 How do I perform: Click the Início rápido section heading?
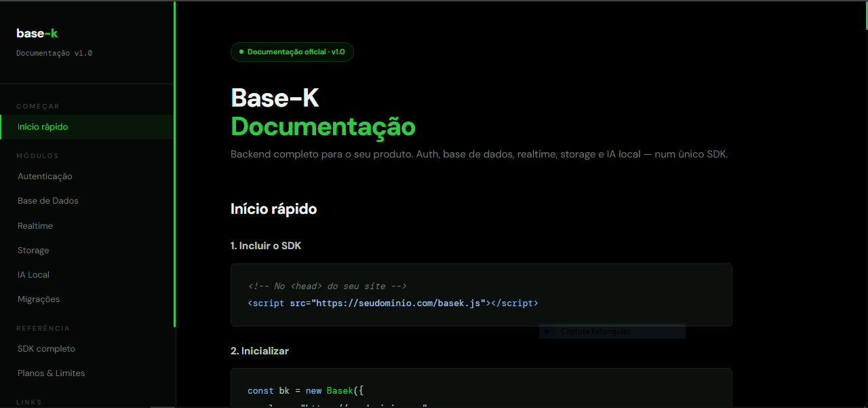[x=274, y=209]
